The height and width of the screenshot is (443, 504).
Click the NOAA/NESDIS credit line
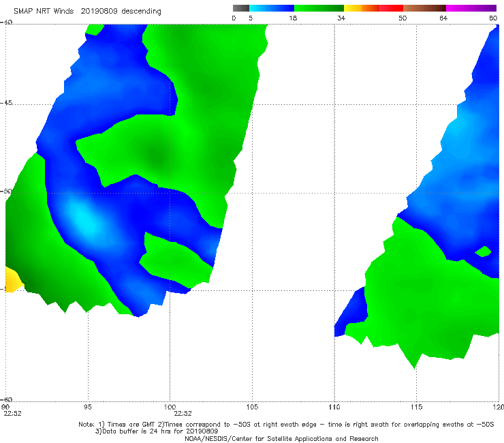(x=281, y=438)
